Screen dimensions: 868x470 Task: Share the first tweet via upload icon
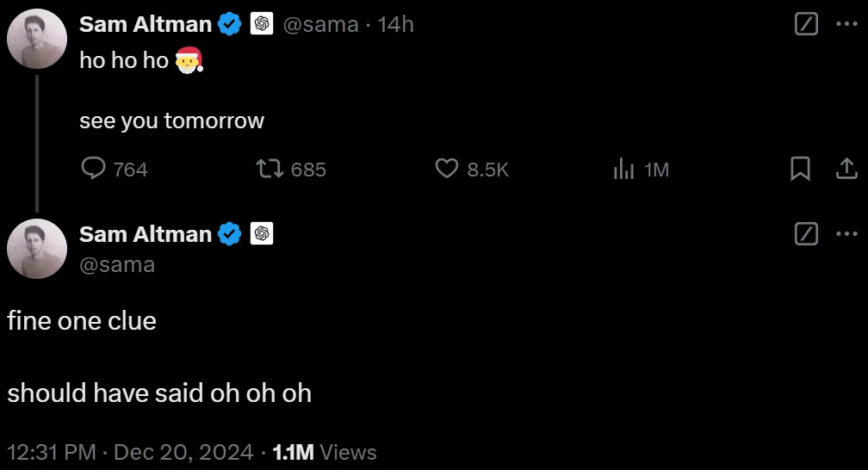point(846,169)
